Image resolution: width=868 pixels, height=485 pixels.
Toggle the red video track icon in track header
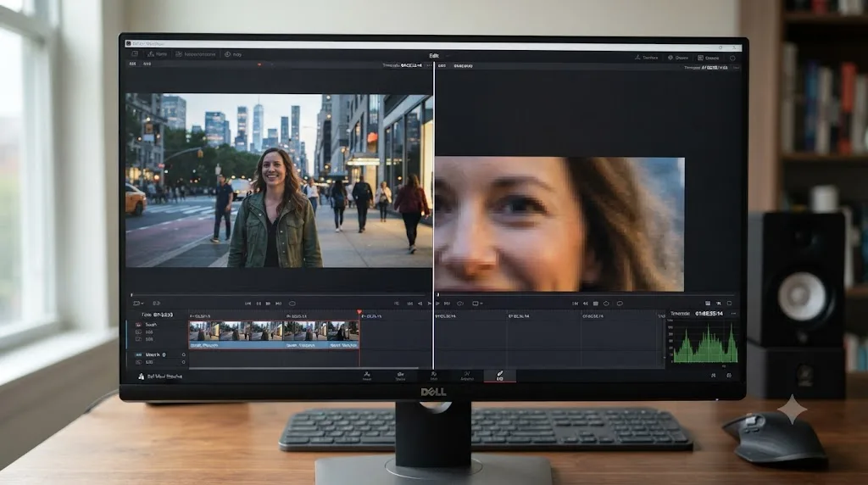point(138,325)
